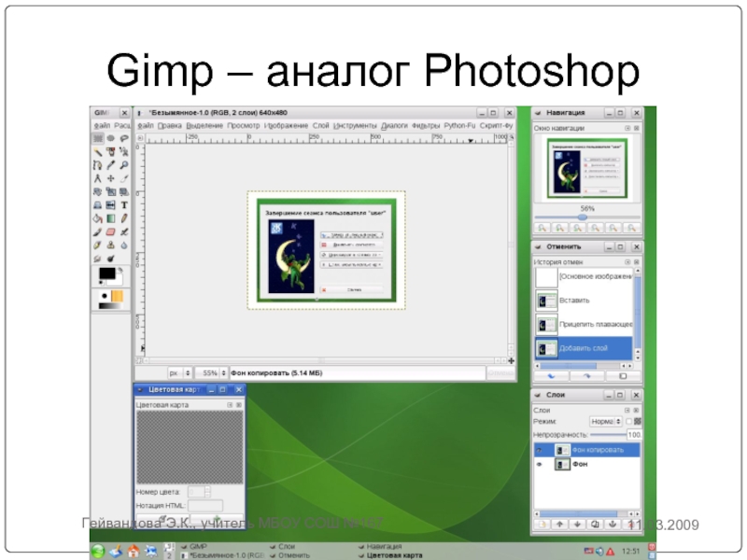Open the Выделение menu
The height and width of the screenshot is (560, 747).
point(204,125)
